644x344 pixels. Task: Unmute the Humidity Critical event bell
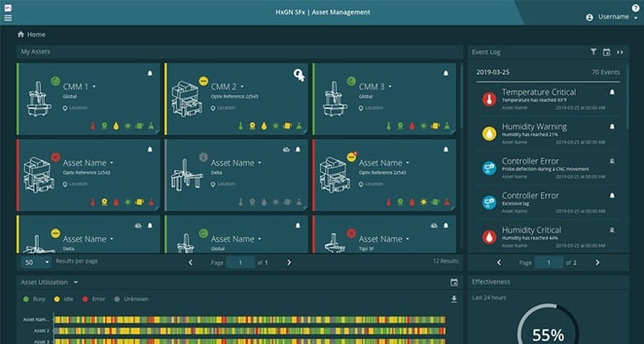[612, 230]
